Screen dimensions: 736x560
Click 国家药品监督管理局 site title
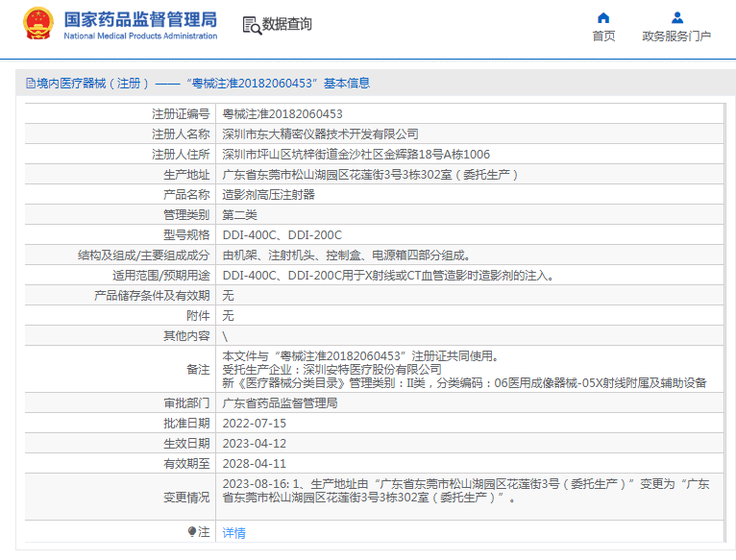[x=140, y=20]
